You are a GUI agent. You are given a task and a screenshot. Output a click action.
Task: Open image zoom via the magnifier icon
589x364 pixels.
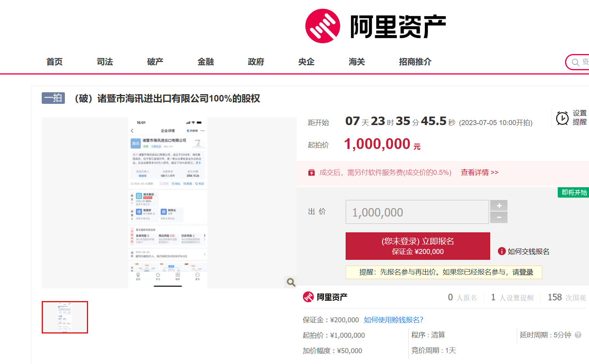[x=290, y=282]
